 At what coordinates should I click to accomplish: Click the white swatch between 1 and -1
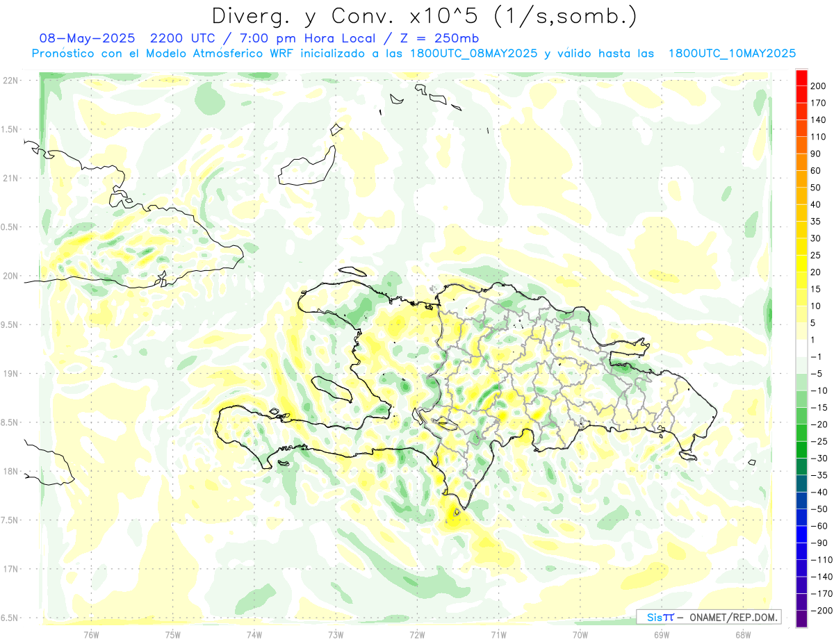pyautogui.click(x=801, y=348)
